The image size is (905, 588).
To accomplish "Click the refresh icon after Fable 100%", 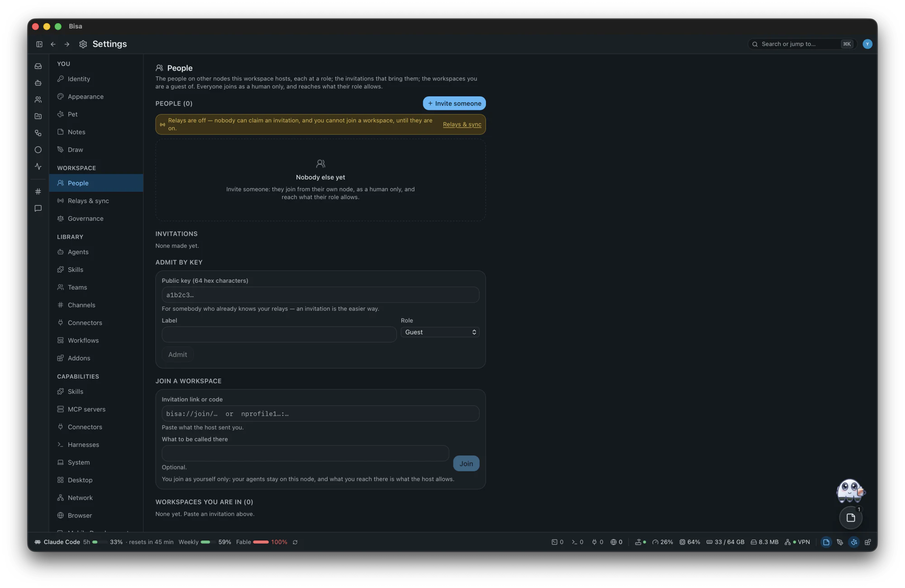I will [x=295, y=542].
